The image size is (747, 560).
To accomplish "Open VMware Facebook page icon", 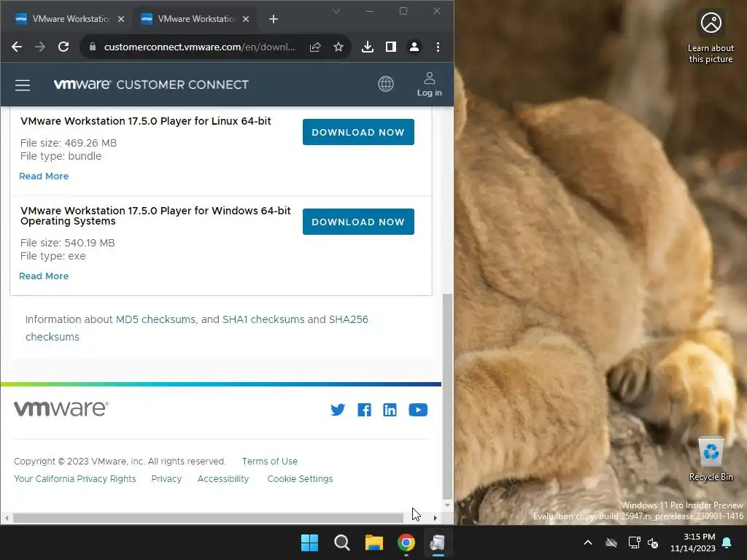I will [x=365, y=410].
